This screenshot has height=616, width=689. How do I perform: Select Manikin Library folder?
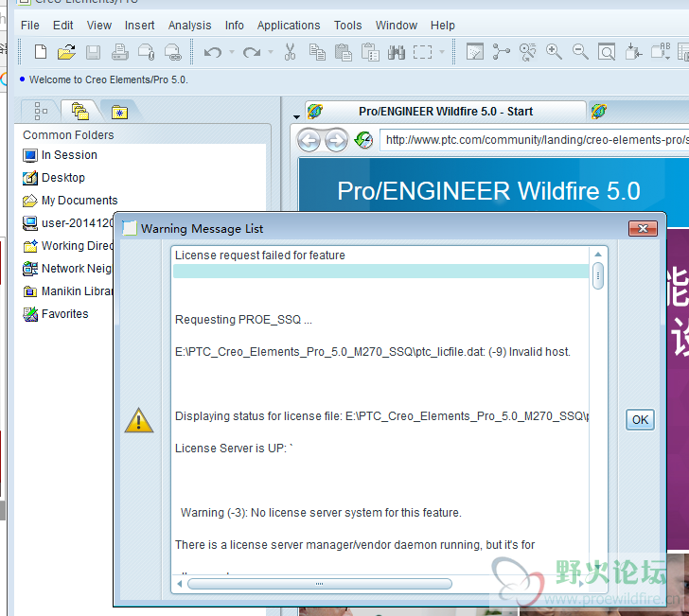68,291
